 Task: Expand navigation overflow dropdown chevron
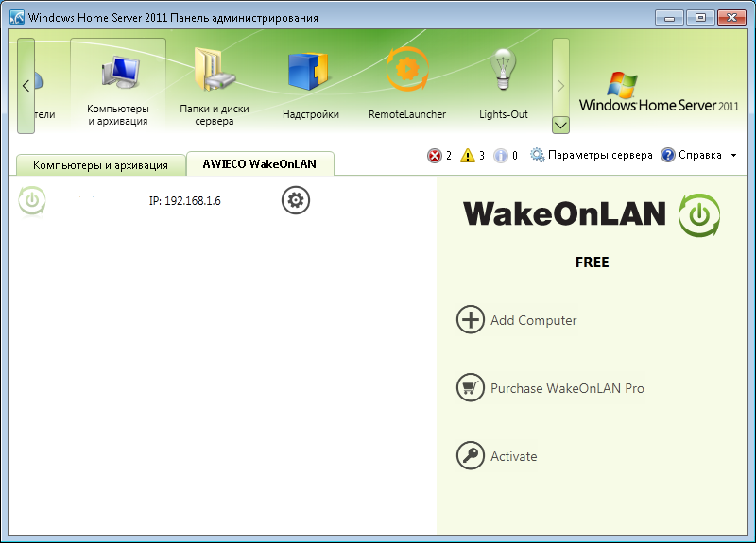tap(560, 126)
